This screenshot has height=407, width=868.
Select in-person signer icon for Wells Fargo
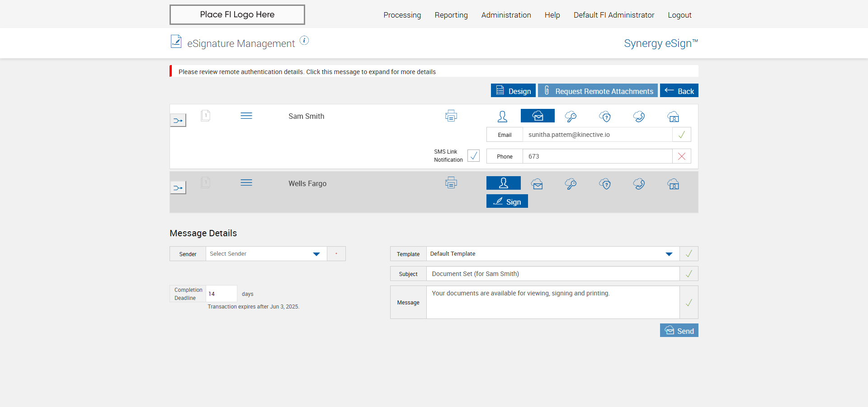coord(503,183)
